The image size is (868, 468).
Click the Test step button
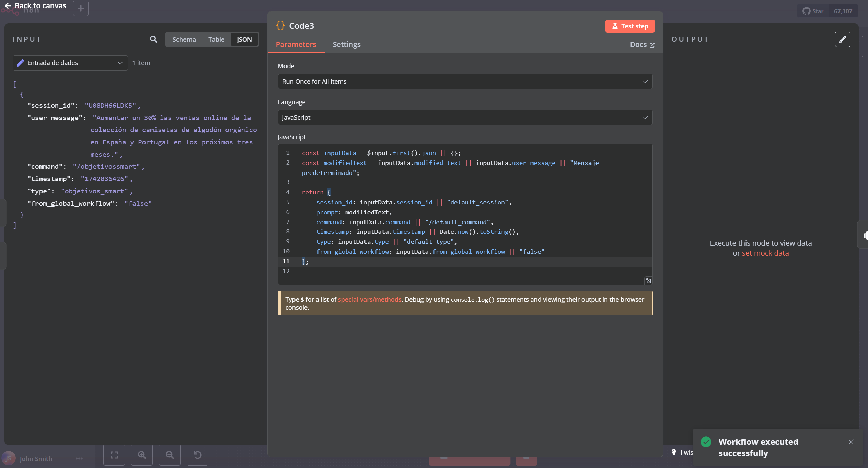(630, 26)
